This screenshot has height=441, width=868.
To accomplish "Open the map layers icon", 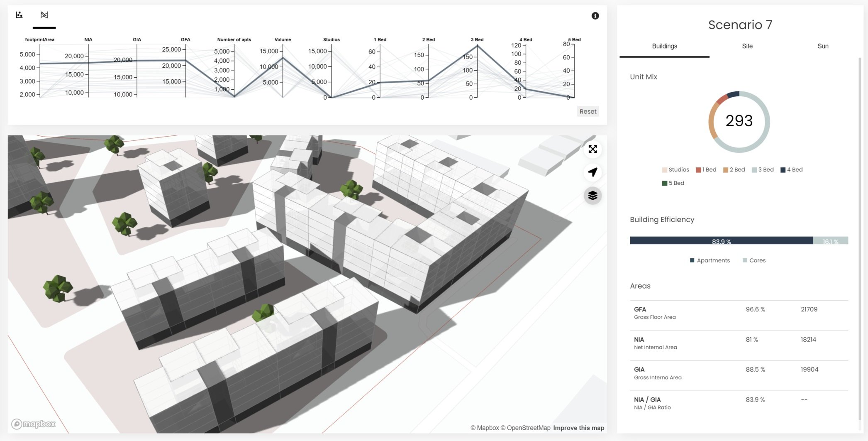I will (593, 195).
